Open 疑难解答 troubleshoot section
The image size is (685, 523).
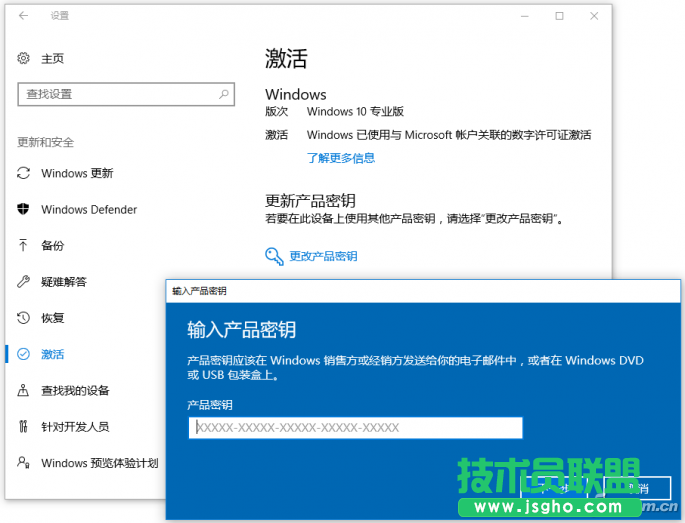click(64, 282)
